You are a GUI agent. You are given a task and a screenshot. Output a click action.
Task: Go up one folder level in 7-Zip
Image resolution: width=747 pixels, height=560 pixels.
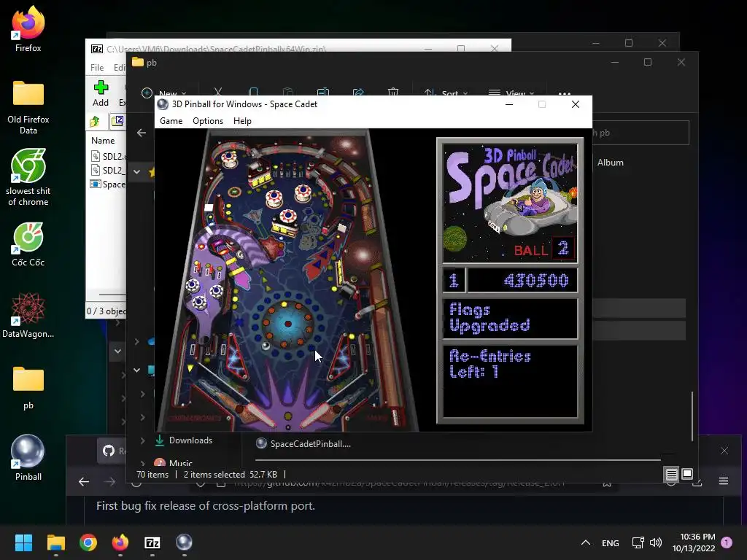(95, 122)
